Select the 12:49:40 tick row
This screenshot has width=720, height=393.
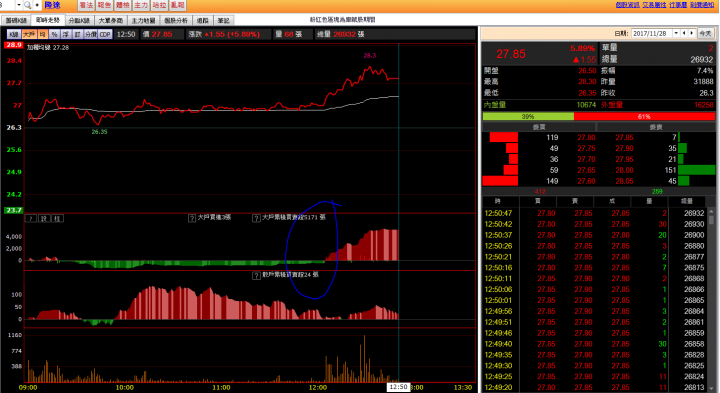(595, 344)
